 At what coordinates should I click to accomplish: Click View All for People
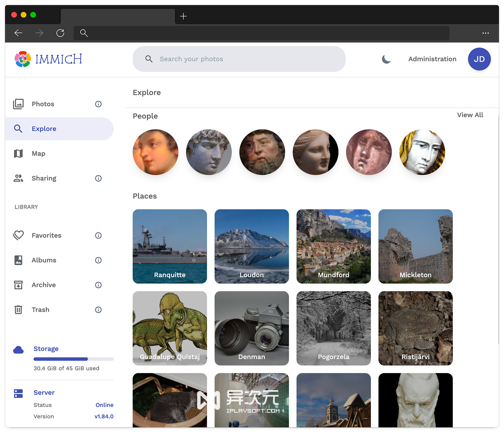[470, 115]
